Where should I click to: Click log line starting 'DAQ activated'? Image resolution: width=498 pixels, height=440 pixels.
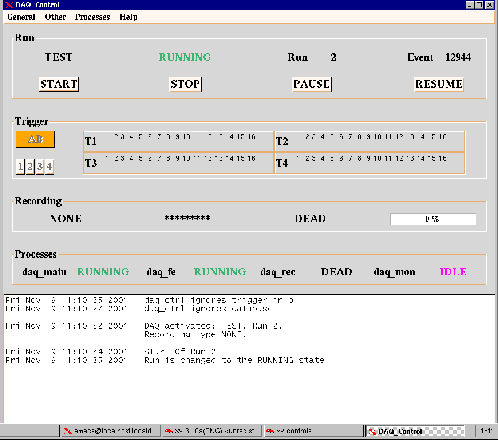click(x=213, y=326)
